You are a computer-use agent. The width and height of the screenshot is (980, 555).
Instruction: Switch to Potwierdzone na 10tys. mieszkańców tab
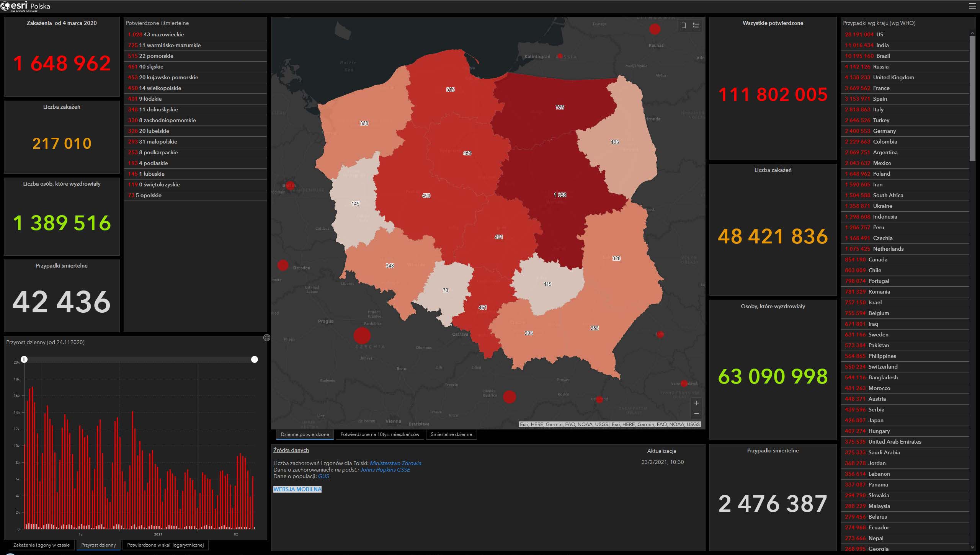coord(380,434)
